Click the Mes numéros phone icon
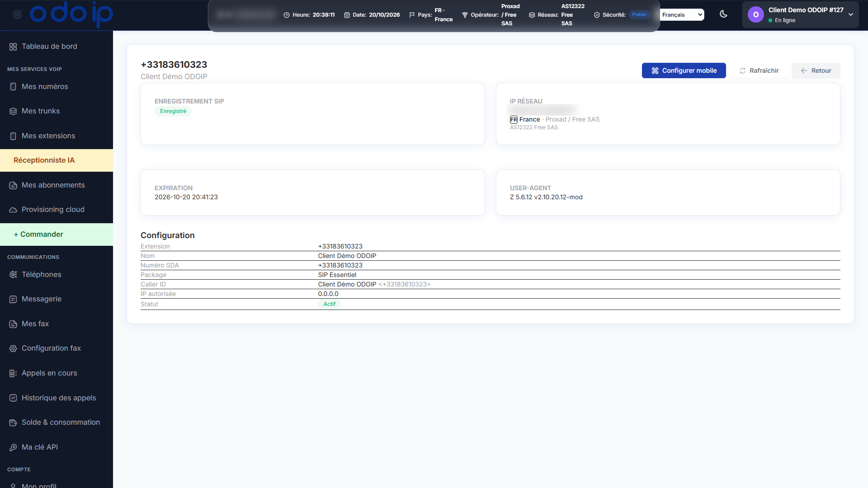Screen dimensions: 868x488 coord(13,87)
